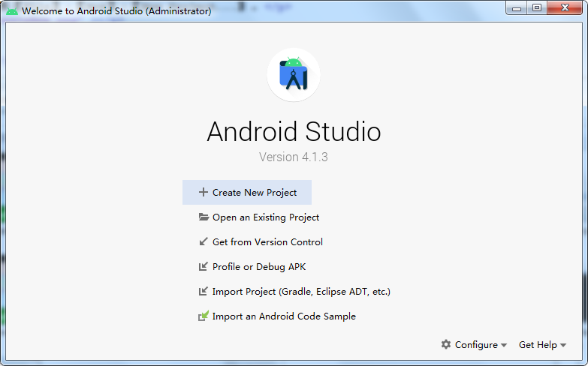
Task: Click the Android Studio title heading
Action: [x=294, y=131]
